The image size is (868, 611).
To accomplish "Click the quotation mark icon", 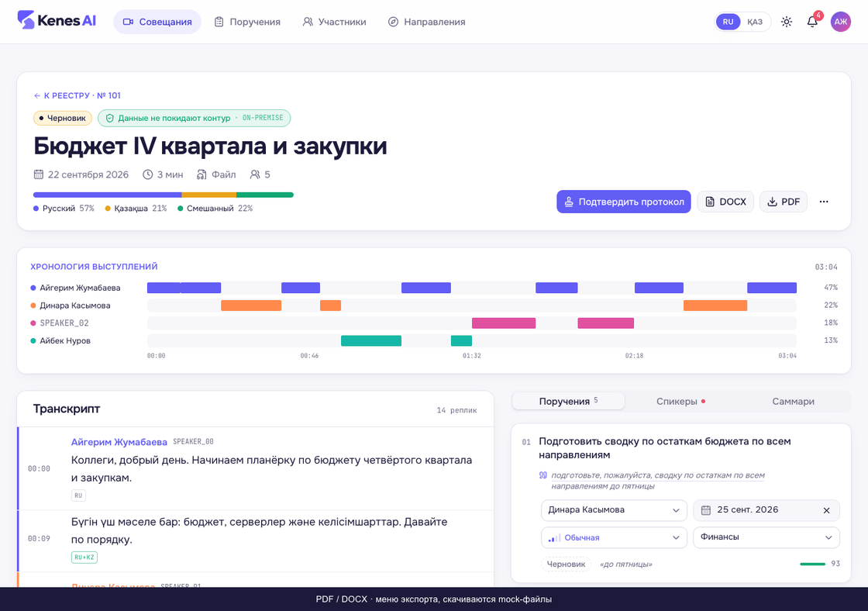I will click(x=543, y=475).
